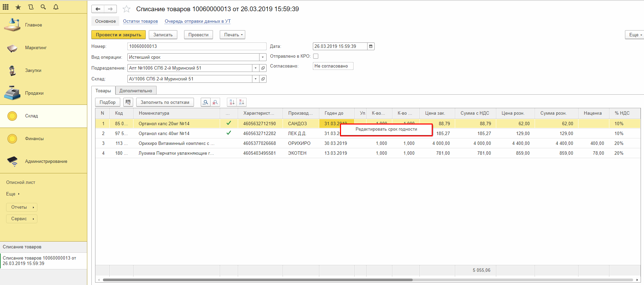Open the Остатки товаров link
Screen dimensions: 644x285
point(140,21)
